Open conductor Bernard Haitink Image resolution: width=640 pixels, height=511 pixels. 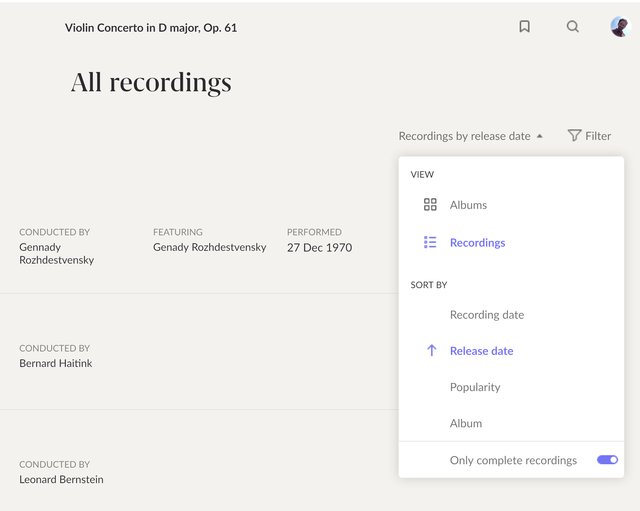(56, 363)
